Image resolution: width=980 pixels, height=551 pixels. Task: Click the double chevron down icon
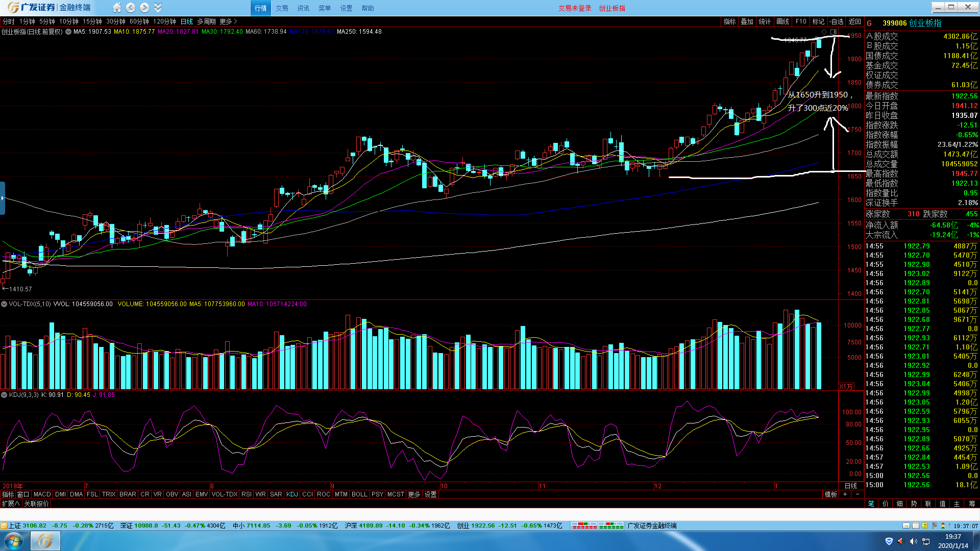[x=158, y=8]
